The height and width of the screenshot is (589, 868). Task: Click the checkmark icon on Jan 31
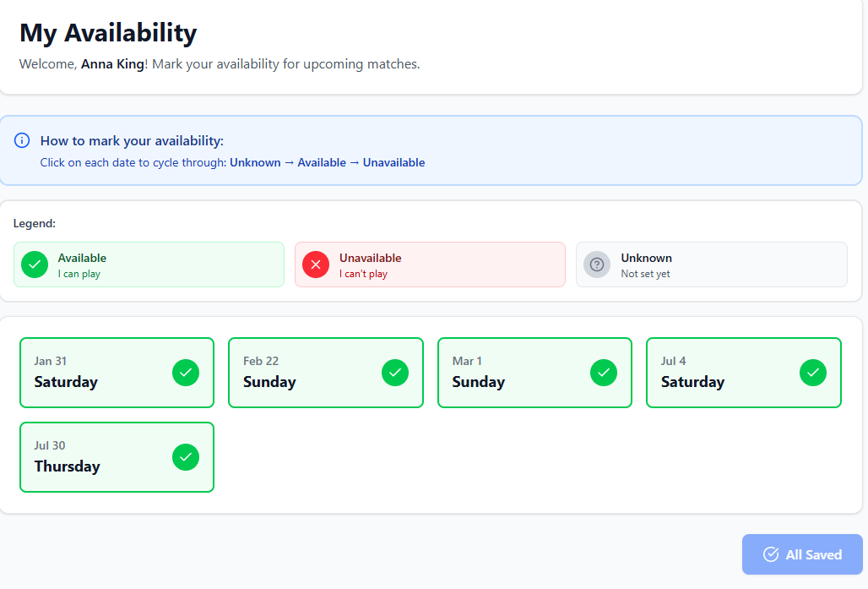click(x=186, y=373)
